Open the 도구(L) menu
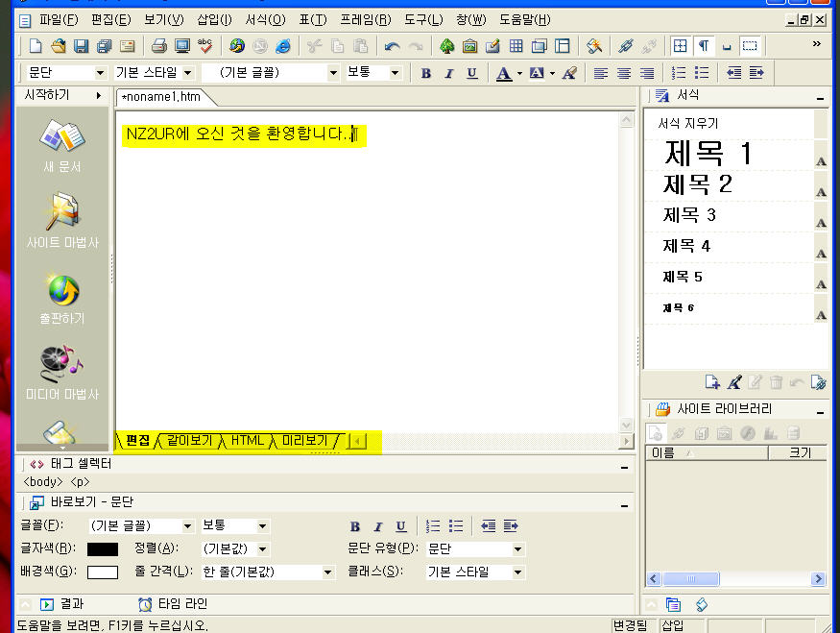 (x=423, y=20)
